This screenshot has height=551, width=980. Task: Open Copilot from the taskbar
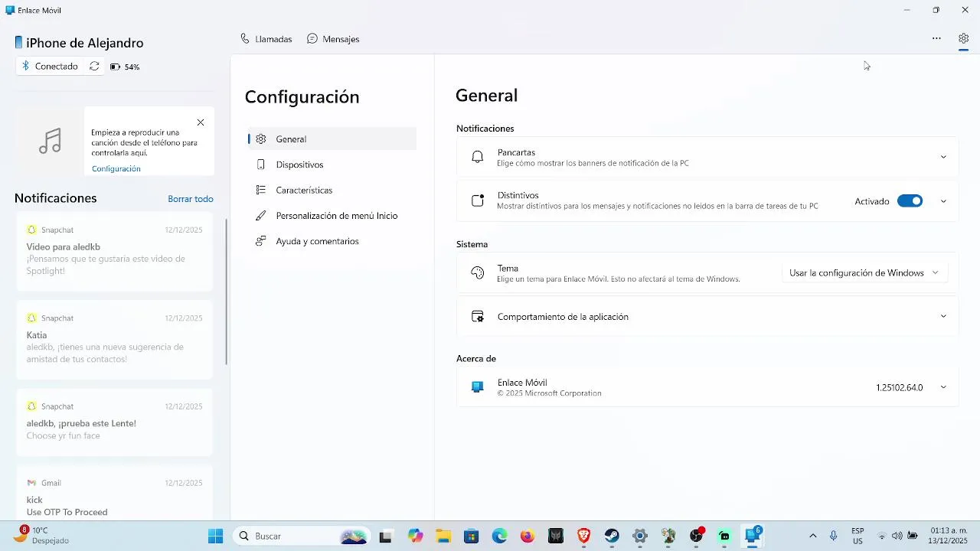pos(415,536)
